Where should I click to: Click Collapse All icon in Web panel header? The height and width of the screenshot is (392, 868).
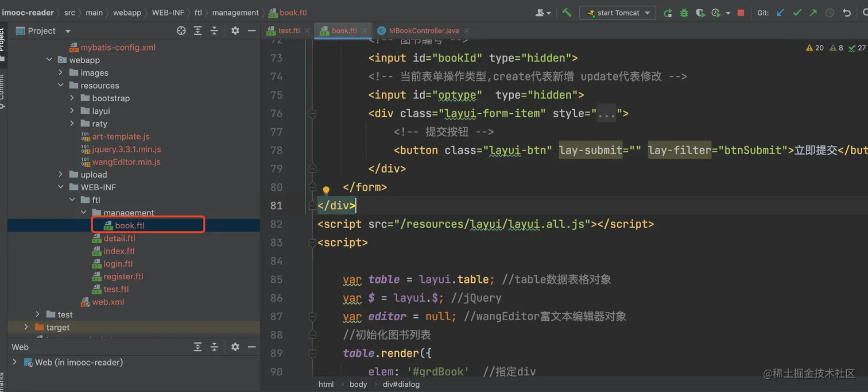click(214, 347)
